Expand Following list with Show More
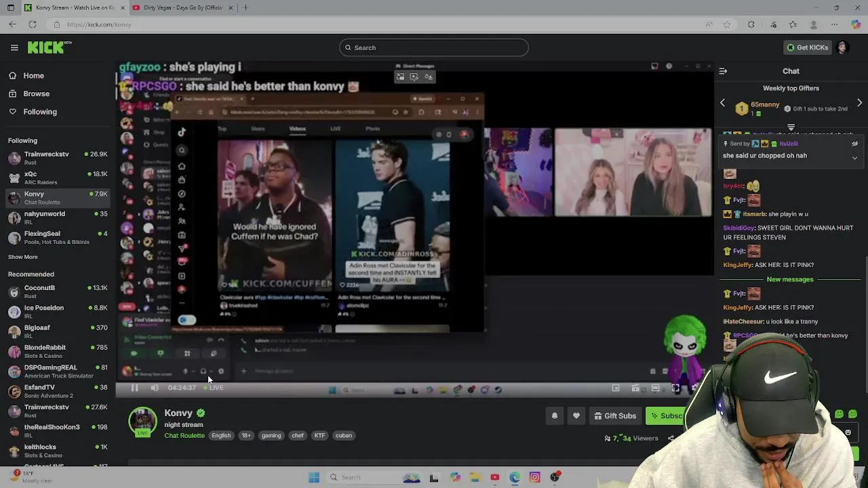868x488 pixels. tap(23, 257)
